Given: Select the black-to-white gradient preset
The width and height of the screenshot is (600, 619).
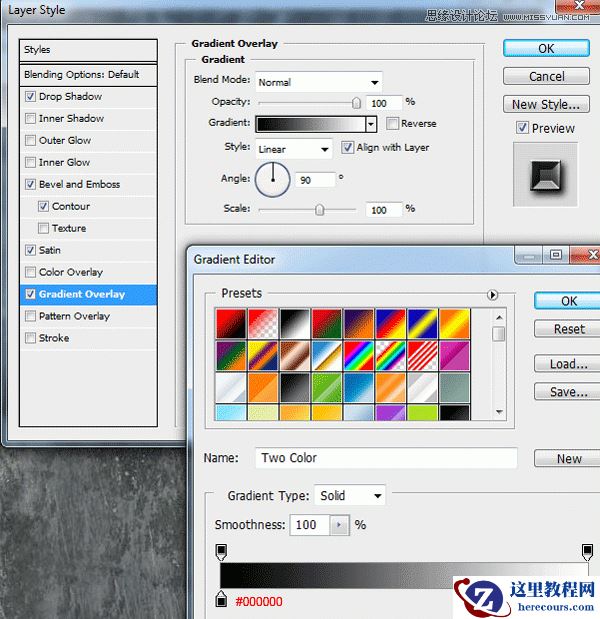Looking at the screenshot, I should pos(295,323).
